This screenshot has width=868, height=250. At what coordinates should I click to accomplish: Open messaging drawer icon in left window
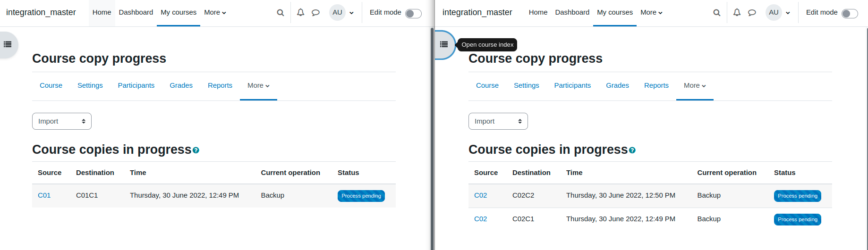click(316, 13)
